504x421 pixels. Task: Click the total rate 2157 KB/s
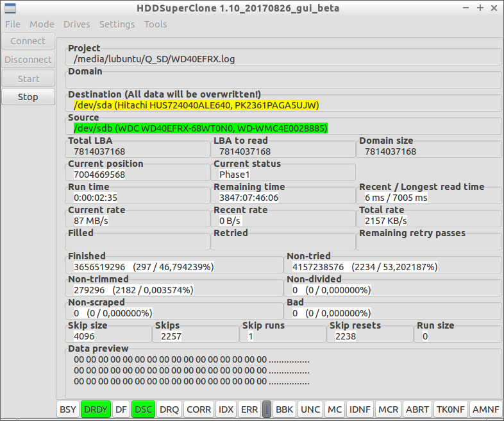[x=386, y=221]
